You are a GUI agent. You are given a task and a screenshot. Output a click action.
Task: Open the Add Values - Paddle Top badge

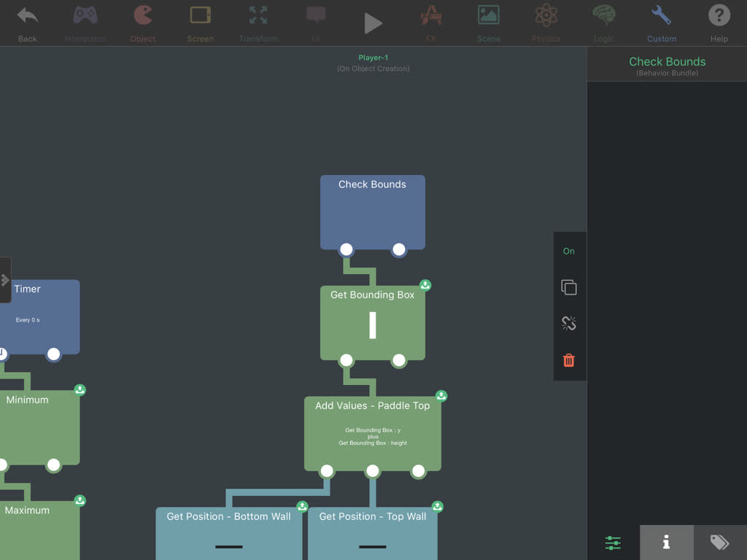coord(441,396)
